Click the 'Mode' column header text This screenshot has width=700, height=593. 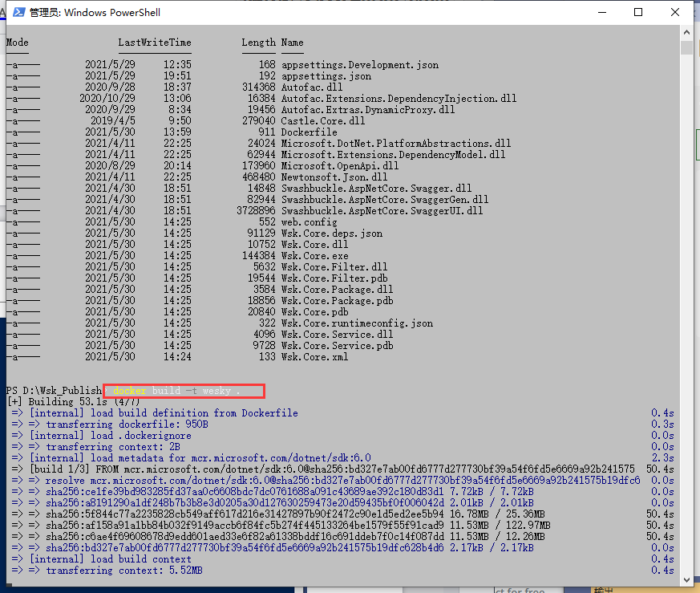pyautogui.click(x=18, y=43)
